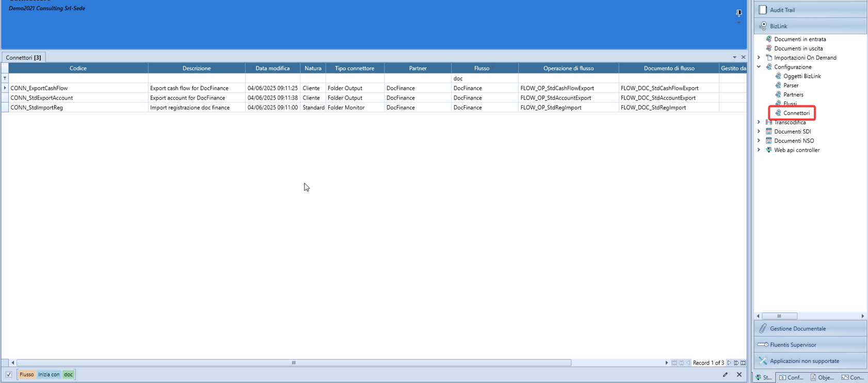Expand Importazioni On Demand node
868x383 pixels.
click(759, 58)
